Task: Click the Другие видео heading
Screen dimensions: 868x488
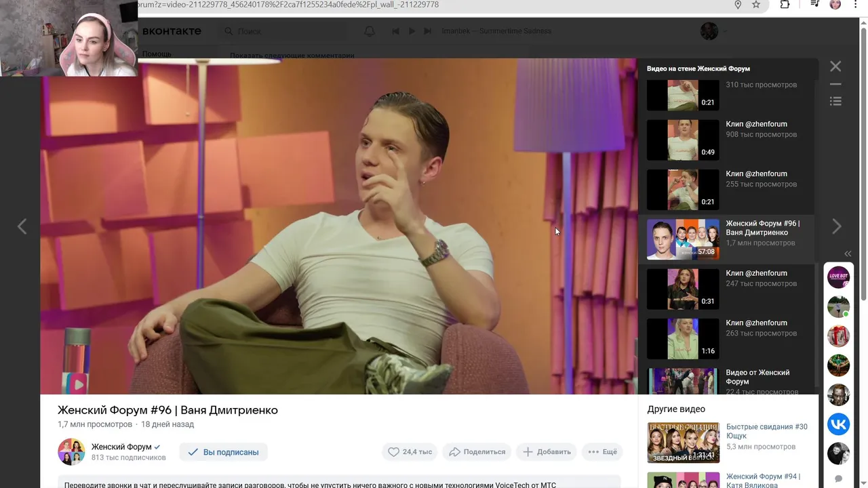Action: (676, 409)
